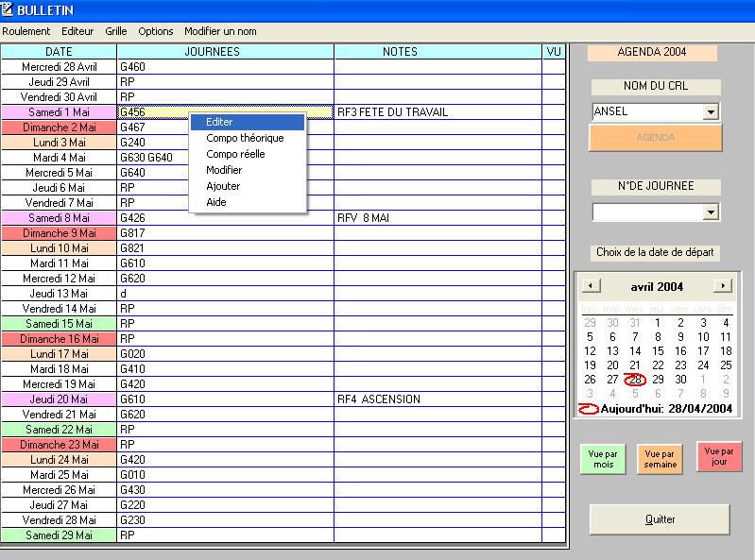Select Compo théorique from context menu
Image resolution: width=755 pixels, height=560 pixels.
click(245, 138)
